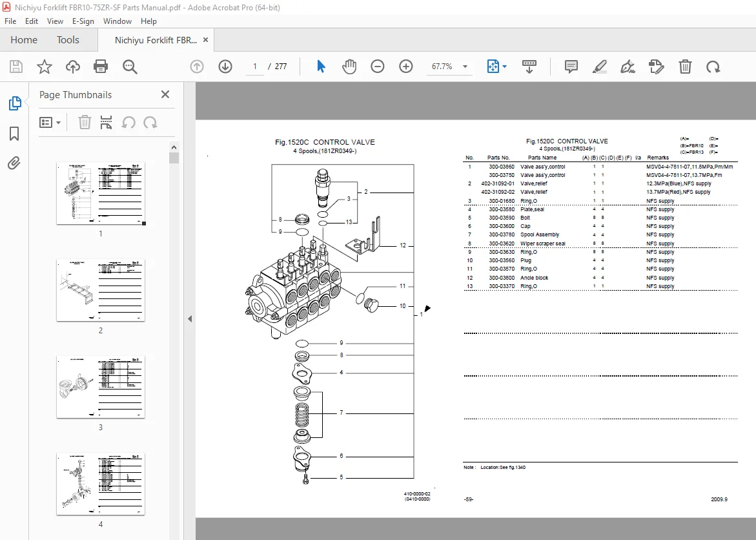756x540 pixels.
Task: Click part number 300-03860 in table
Action: pos(502,167)
